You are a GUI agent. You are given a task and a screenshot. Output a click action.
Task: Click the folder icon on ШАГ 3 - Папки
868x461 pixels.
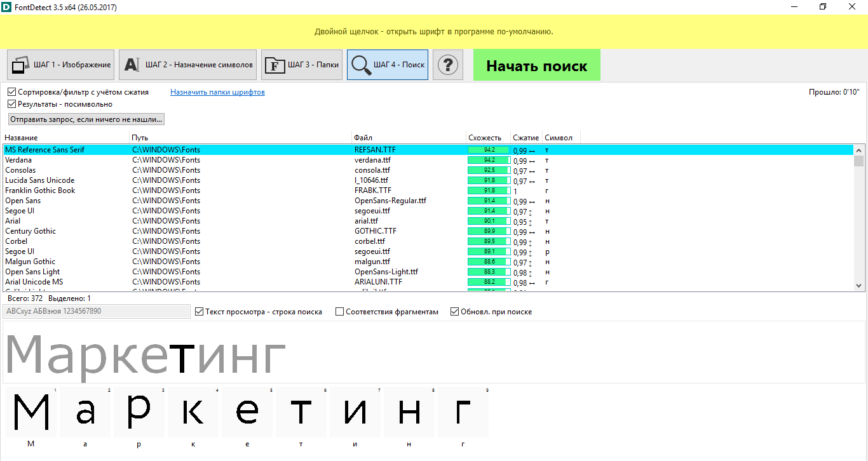coord(275,64)
